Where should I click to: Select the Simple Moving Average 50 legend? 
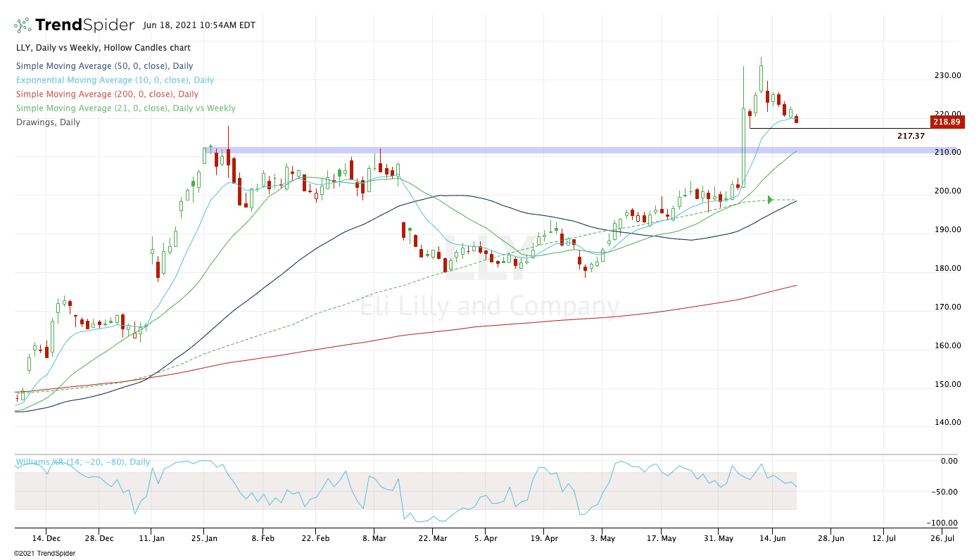(104, 66)
